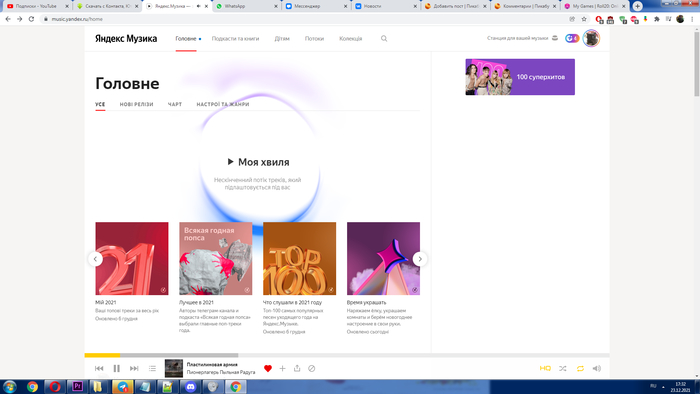Image resolution: width=700 pixels, height=394 pixels.
Task: Click the do-not-recommend circle icon in player
Action: [x=312, y=368]
